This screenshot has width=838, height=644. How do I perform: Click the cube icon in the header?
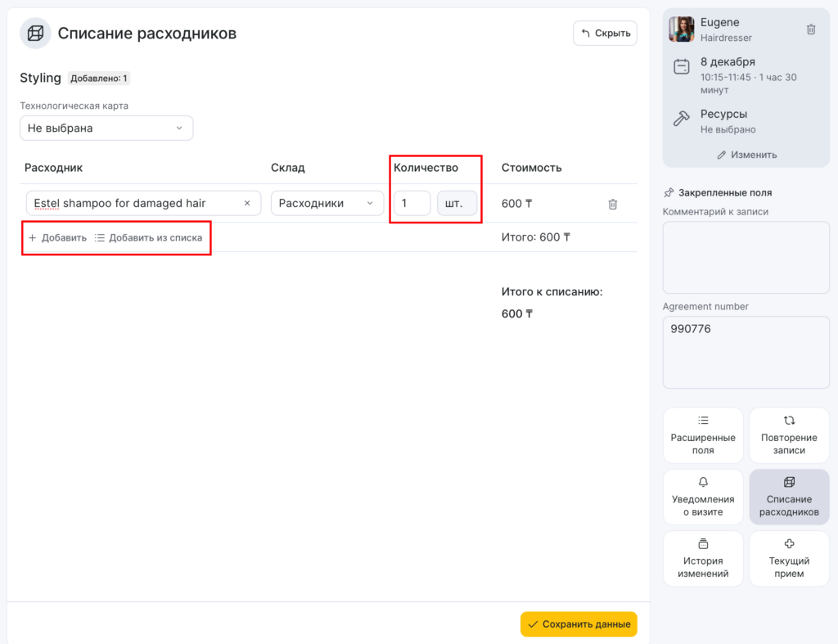click(x=35, y=34)
